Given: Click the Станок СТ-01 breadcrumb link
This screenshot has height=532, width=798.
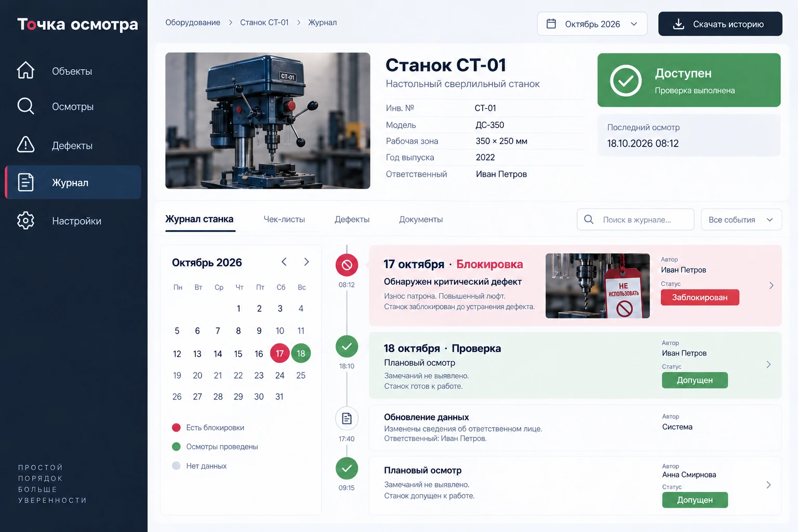Looking at the screenshot, I should coord(264,23).
